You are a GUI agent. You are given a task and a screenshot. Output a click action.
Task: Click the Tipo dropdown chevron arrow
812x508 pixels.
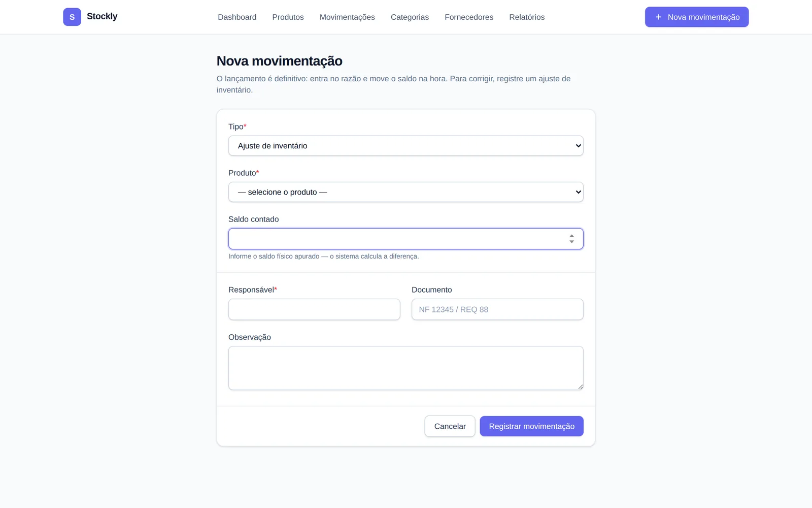(x=578, y=146)
